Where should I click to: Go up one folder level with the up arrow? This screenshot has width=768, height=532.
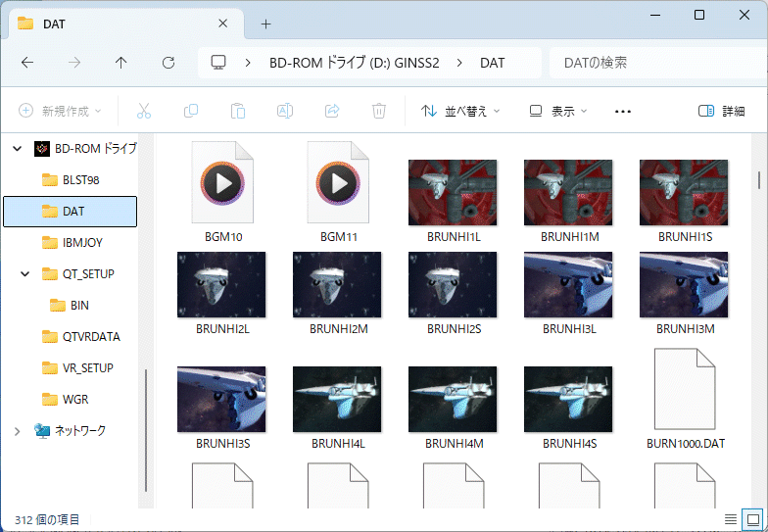click(x=121, y=63)
